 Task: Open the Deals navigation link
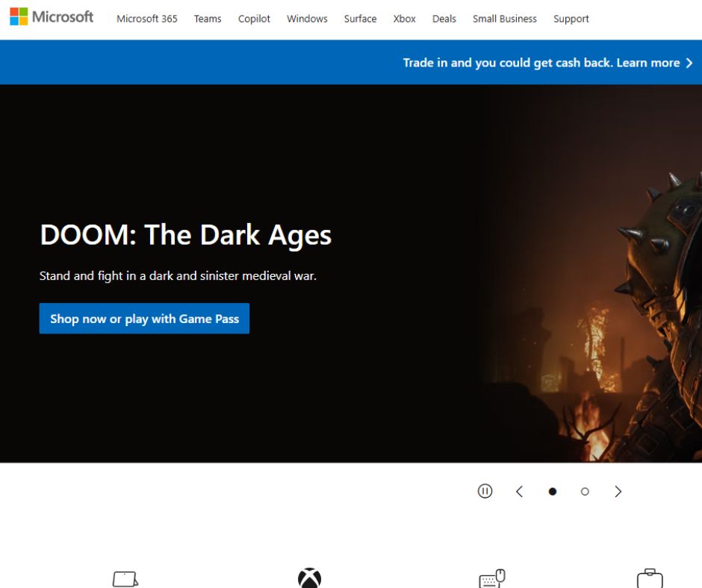pyautogui.click(x=444, y=19)
